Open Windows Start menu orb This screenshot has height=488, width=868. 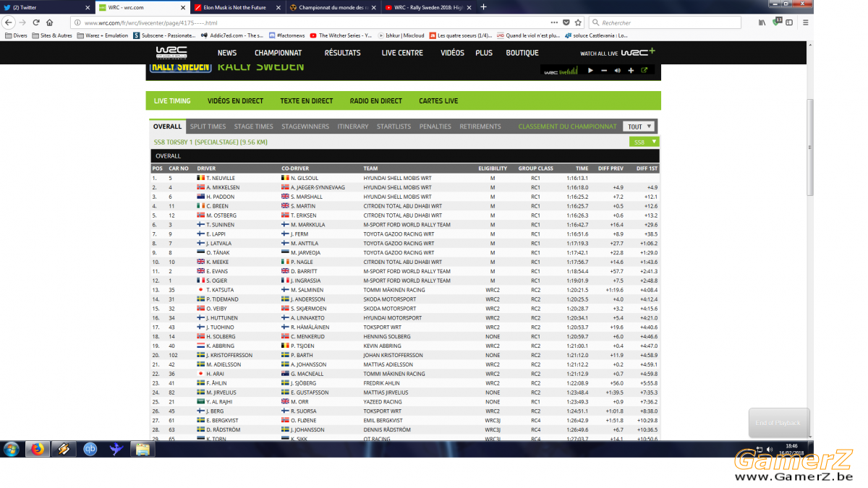pyautogui.click(x=11, y=449)
